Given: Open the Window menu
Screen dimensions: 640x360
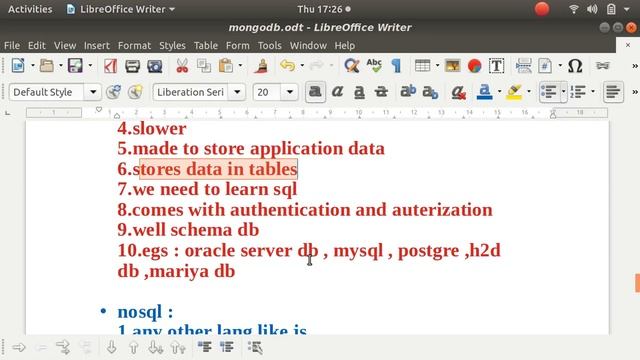Looking at the screenshot, I should tap(308, 46).
